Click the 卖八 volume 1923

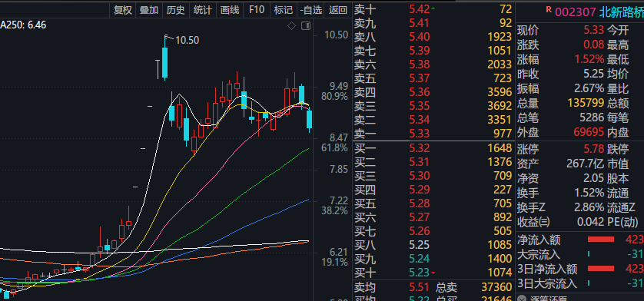(500, 37)
